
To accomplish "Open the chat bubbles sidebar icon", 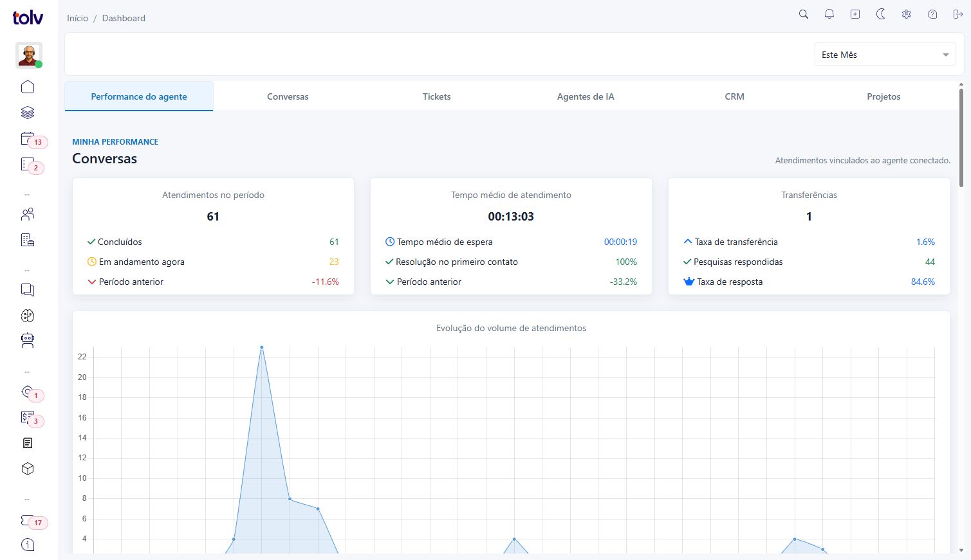I will point(28,290).
